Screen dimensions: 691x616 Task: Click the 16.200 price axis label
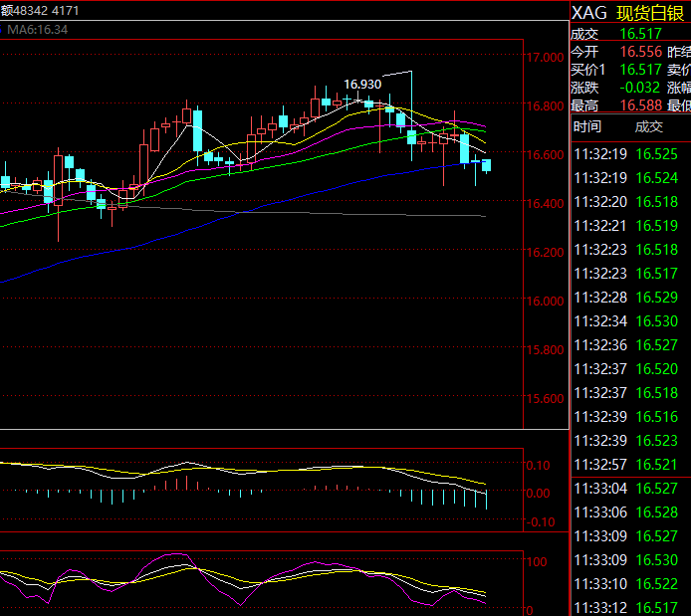(545, 253)
